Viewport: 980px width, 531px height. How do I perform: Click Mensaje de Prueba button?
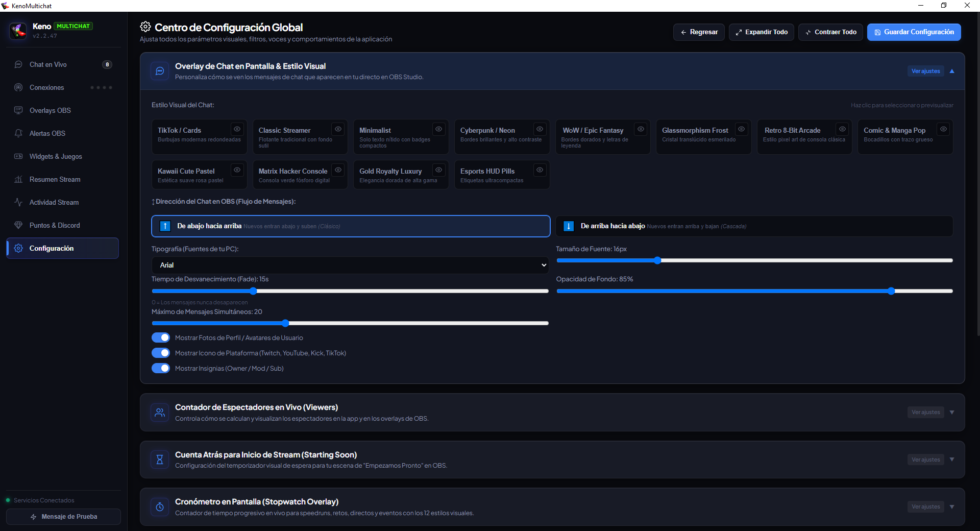[64, 517]
